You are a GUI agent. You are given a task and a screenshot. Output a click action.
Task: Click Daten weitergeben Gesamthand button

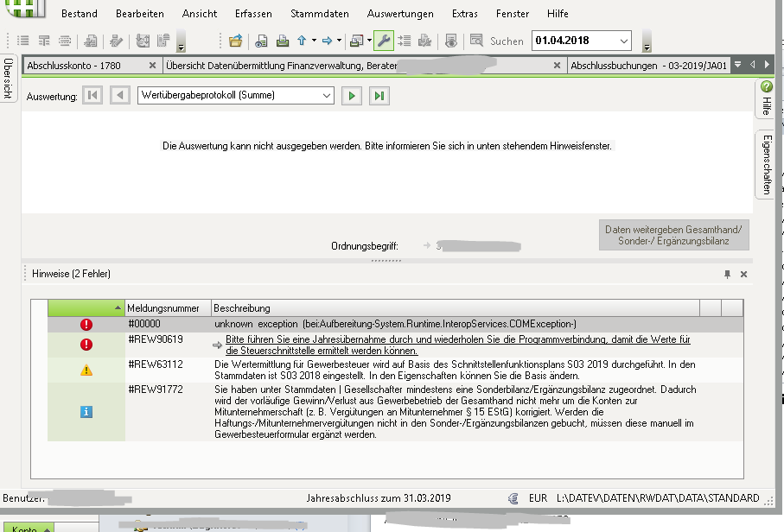[675, 235]
